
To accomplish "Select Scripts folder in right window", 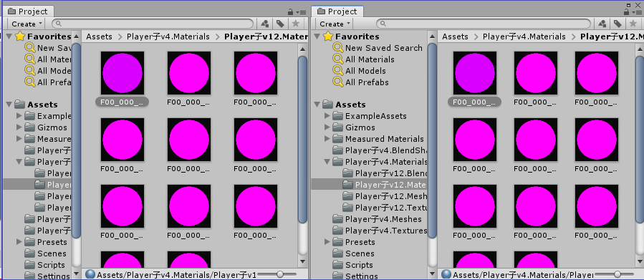I will (x=359, y=265).
